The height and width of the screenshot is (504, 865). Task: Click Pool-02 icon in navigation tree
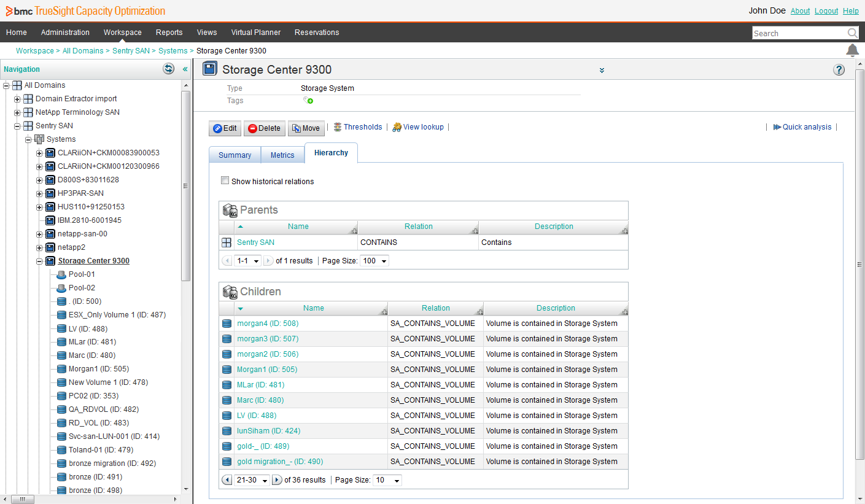(61, 288)
